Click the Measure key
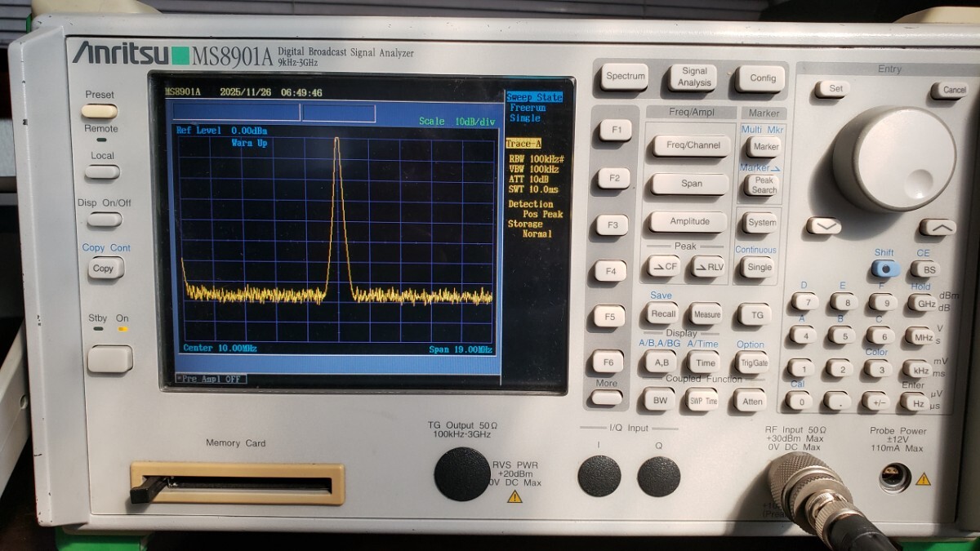This screenshot has height=551, width=980. tap(706, 313)
